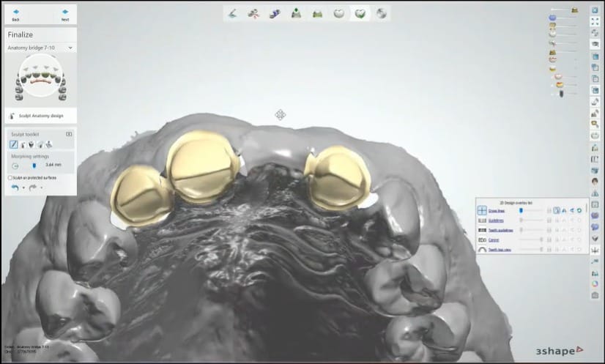Viewport: 605px width, 364px height.
Task: Toggle visibility of gold model icon at top
Action: pyautogui.click(x=574, y=10)
